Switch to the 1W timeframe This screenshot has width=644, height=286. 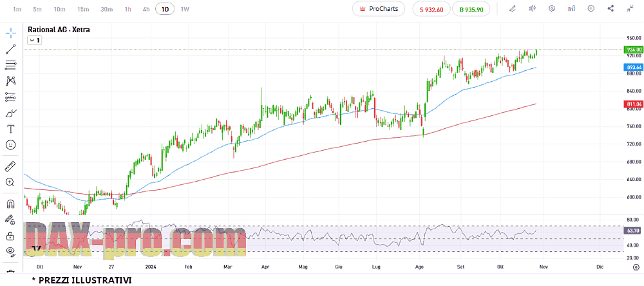[x=185, y=9]
